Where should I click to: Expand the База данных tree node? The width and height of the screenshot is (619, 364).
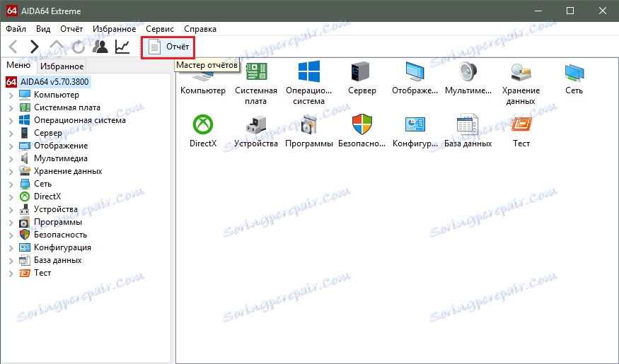11,260
